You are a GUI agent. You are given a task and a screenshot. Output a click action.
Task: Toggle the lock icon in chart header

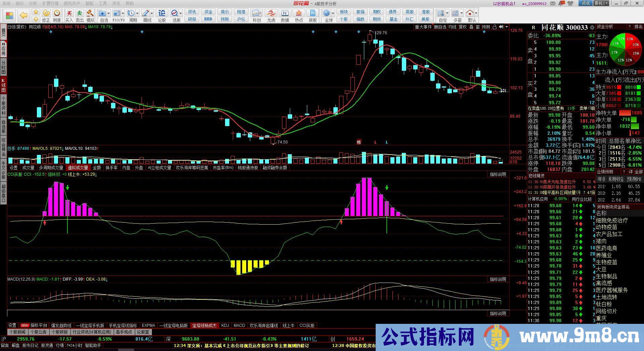494,27
